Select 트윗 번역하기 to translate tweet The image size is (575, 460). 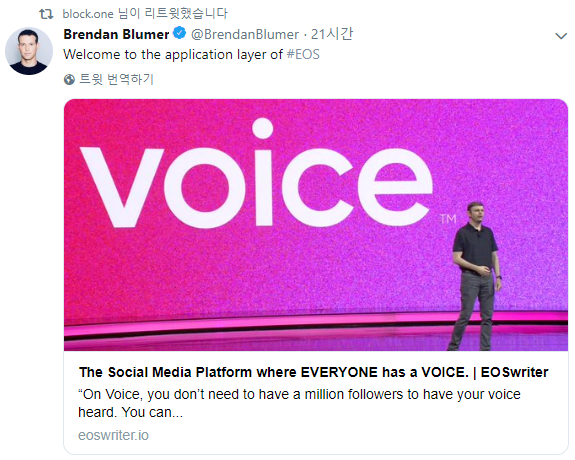[116, 79]
